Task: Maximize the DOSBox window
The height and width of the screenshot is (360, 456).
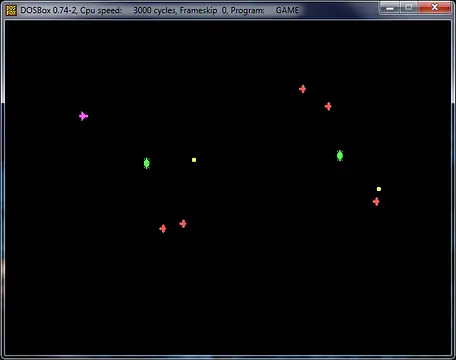Action: 409,7
